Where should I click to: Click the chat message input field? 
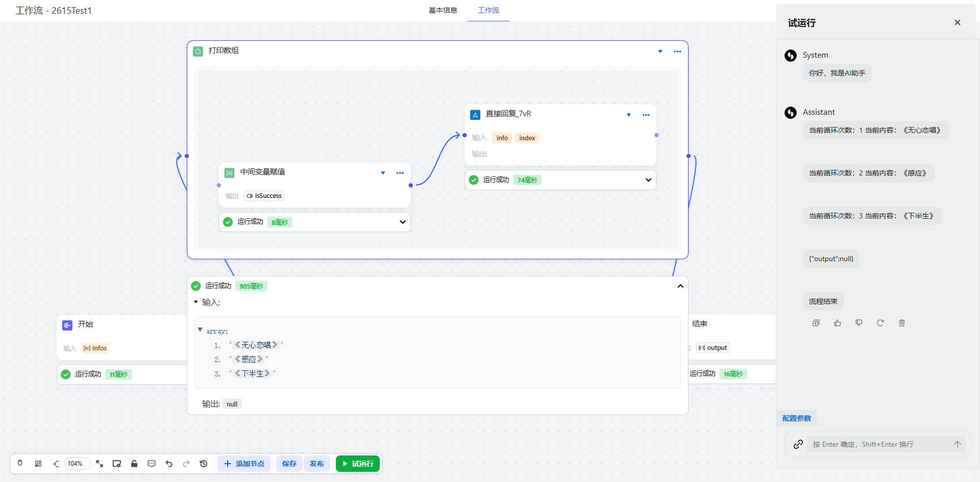click(x=878, y=444)
